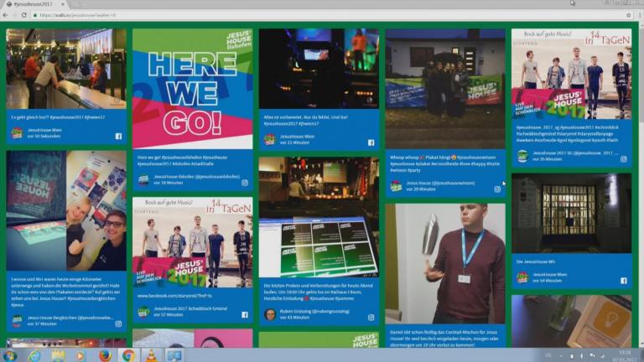Click Facebook icon on Schwäbisch Gmünd post

245,313
